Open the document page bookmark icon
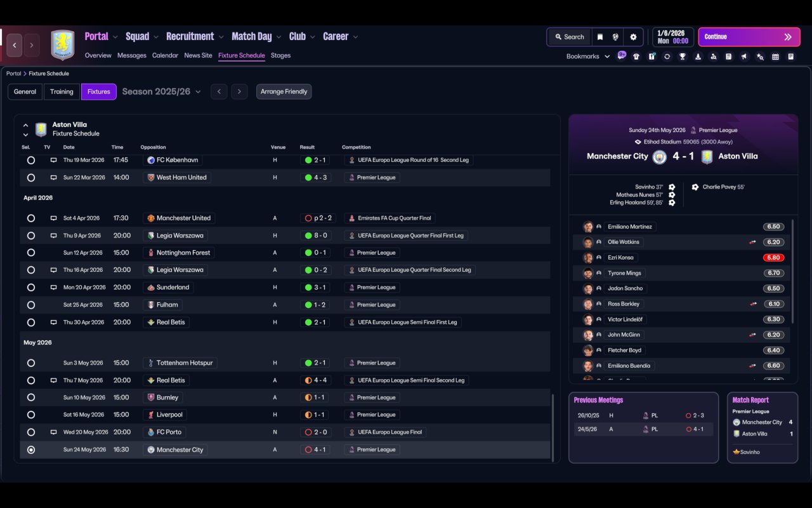 click(x=729, y=57)
